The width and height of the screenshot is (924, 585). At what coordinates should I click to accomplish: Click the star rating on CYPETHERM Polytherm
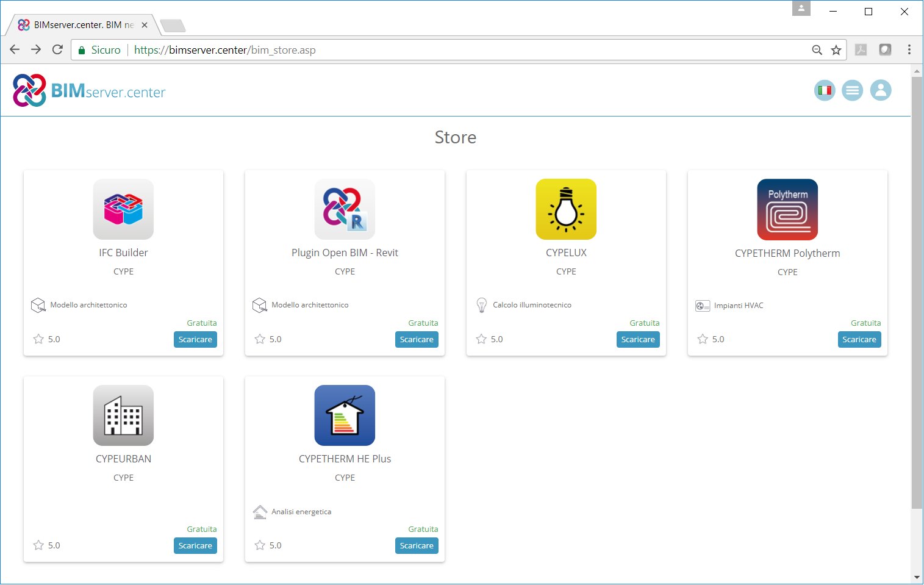[x=703, y=339]
